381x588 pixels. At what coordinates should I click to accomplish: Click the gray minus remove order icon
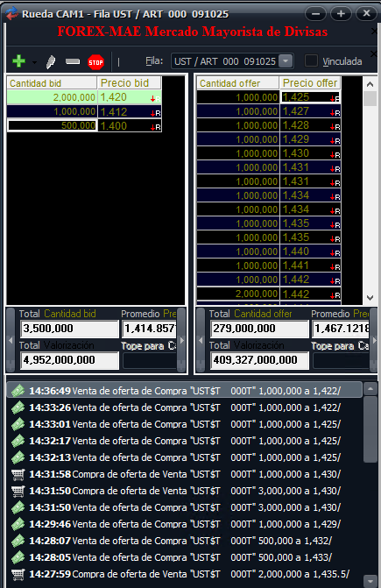tap(73, 61)
